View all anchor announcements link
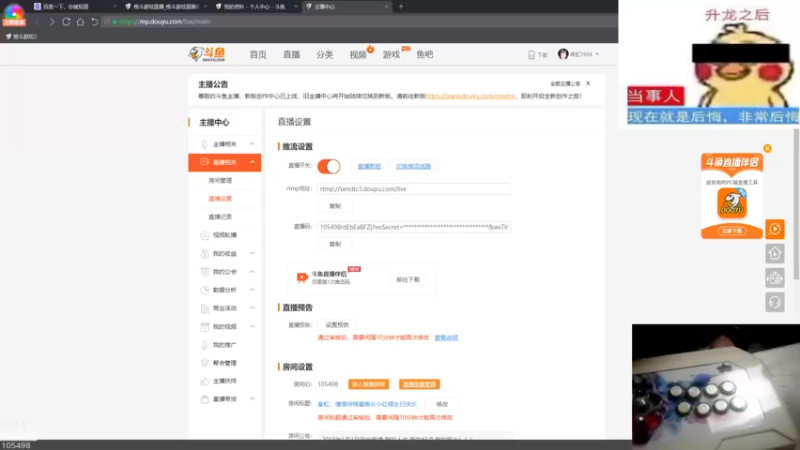Viewport: 800px width, 450px height. tap(565, 84)
